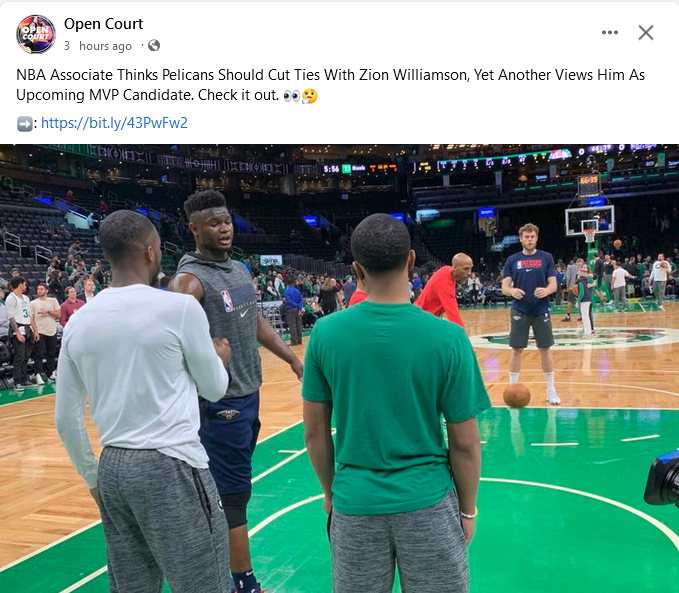Image resolution: width=679 pixels, height=593 pixels.
Task: Click the post caption text
Action: (330, 85)
